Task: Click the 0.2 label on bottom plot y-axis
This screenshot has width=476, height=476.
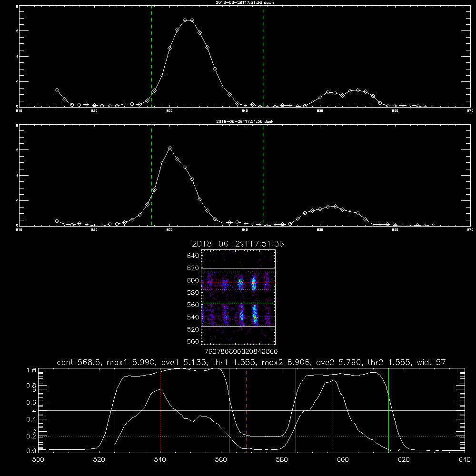Action: coord(31,436)
